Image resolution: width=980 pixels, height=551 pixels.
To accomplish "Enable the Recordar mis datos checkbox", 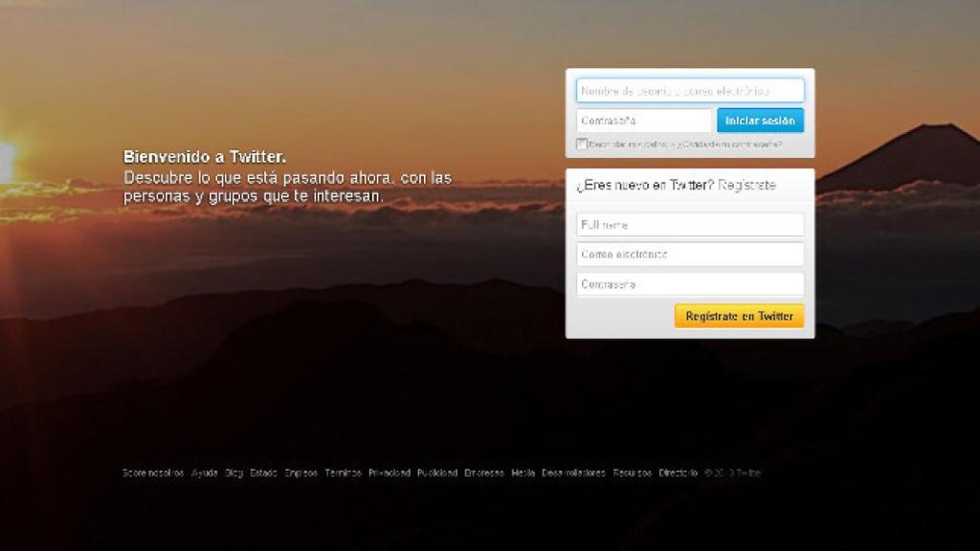I will (580, 141).
